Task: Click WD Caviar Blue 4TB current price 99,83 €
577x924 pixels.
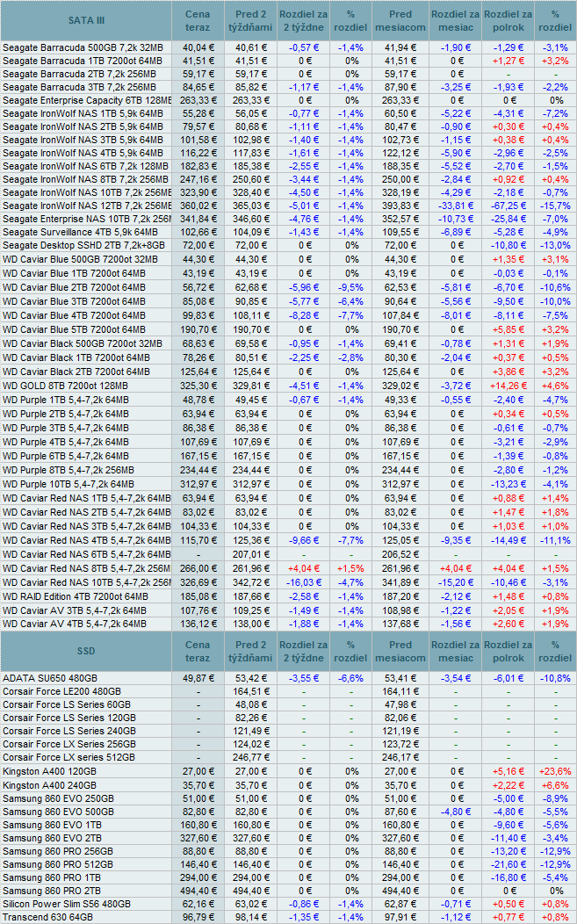Action: 199,316
